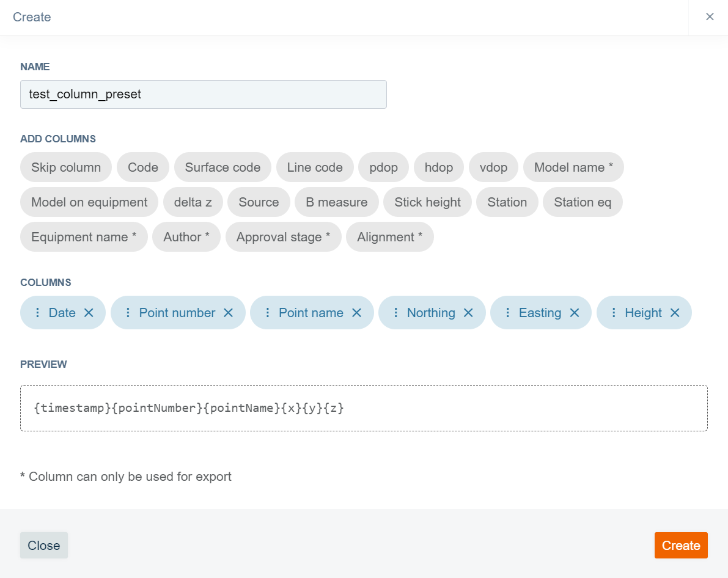Screen dimensions: 728x578
Task: Add the hdop column
Action: 439,167
